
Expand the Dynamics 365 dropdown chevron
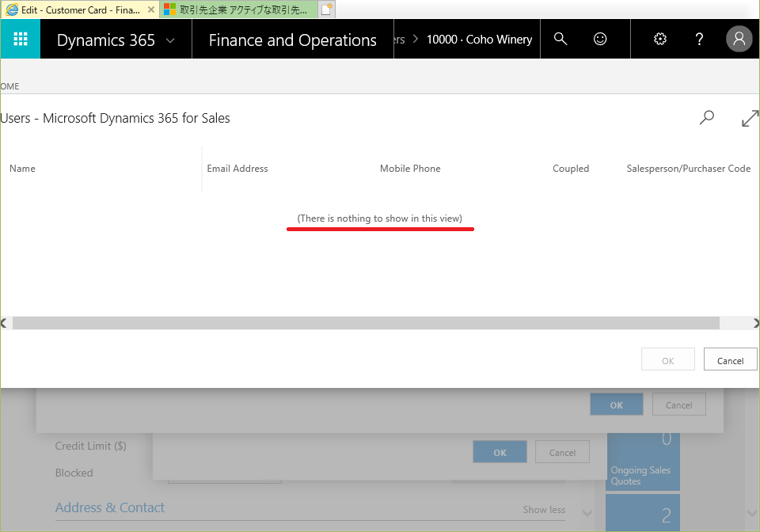(170, 40)
